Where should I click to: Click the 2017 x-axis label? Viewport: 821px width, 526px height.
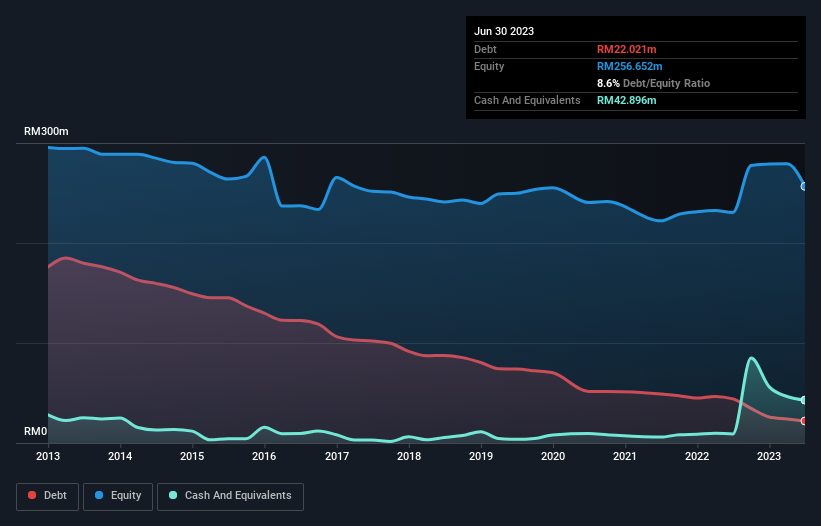(337, 456)
